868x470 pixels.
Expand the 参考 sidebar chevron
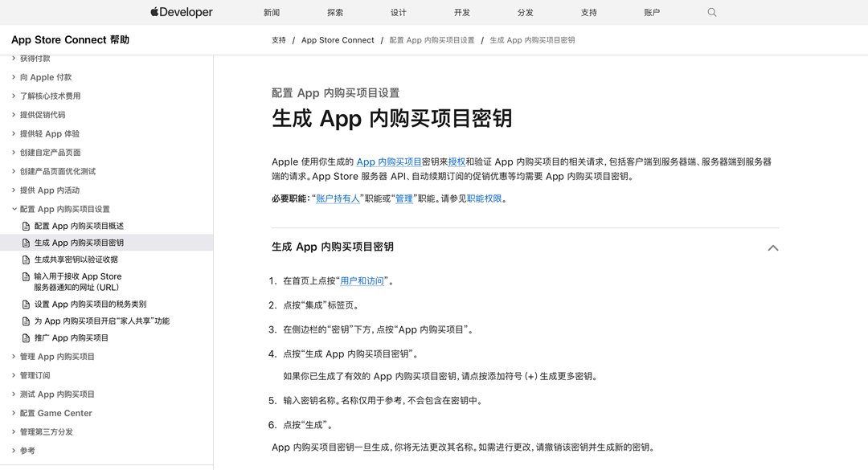point(14,451)
